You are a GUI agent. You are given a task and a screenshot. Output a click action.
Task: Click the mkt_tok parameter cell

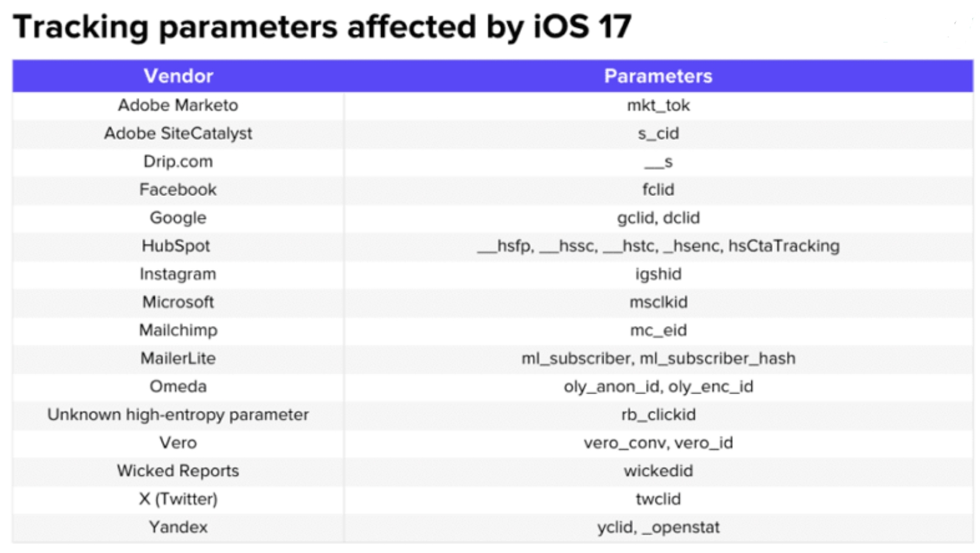coord(658,105)
